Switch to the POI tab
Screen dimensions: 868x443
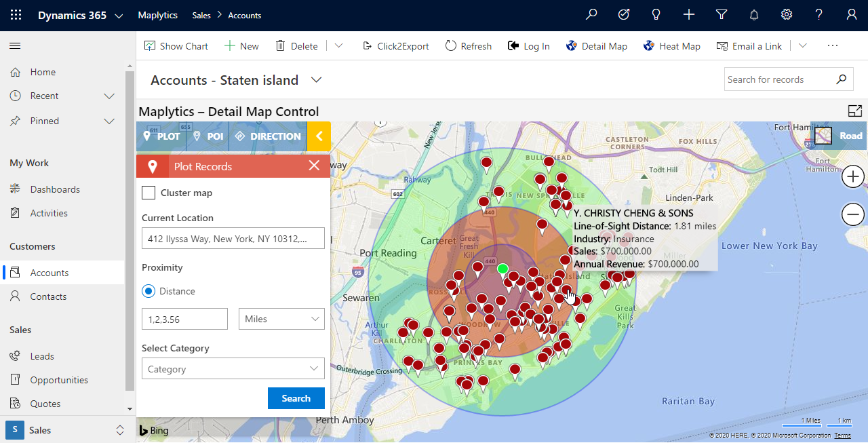tap(208, 136)
